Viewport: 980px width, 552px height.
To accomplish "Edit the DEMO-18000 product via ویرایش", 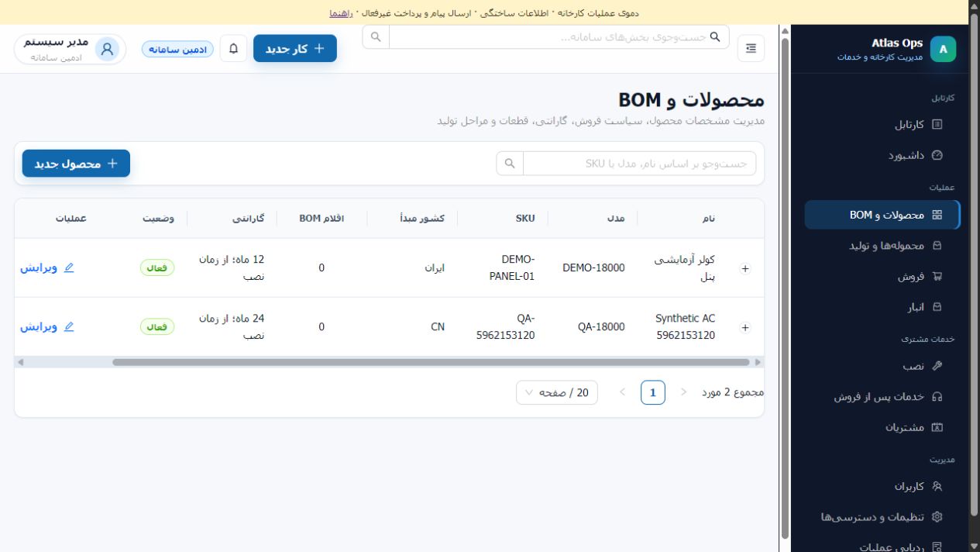I will tap(46, 267).
